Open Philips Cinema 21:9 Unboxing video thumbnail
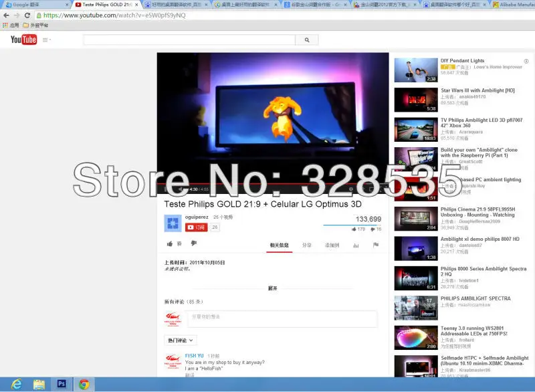The image size is (535, 392). click(x=416, y=219)
